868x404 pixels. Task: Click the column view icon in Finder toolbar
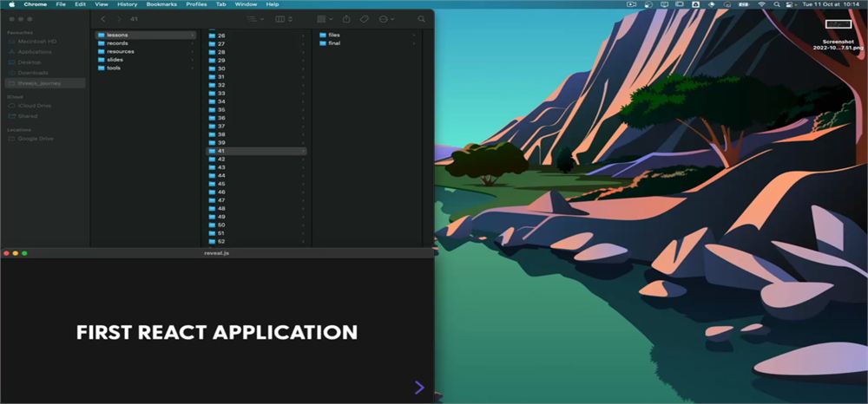280,19
